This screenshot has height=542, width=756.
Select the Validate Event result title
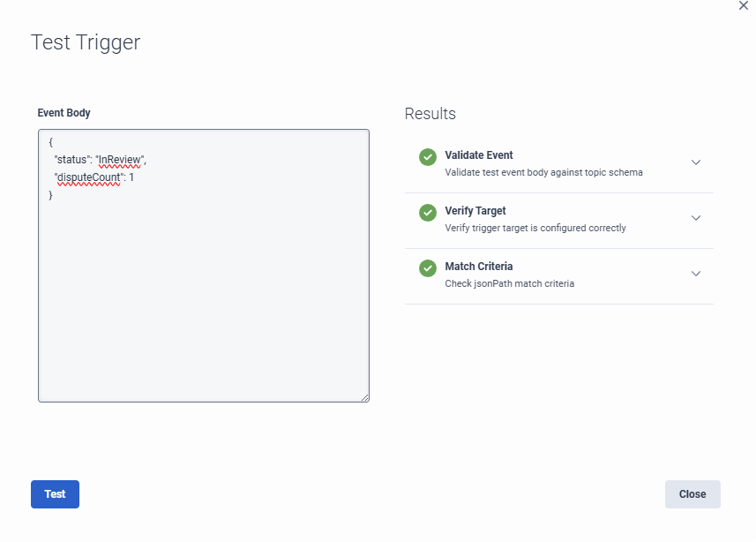tap(478, 155)
